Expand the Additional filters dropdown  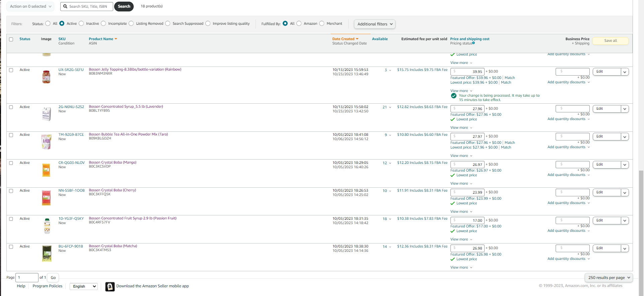[x=375, y=24]
